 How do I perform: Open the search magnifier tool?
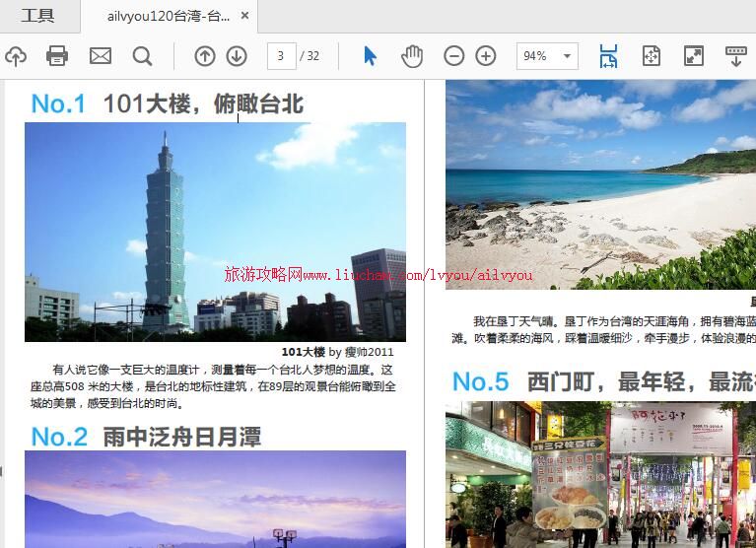click(143, 56)
